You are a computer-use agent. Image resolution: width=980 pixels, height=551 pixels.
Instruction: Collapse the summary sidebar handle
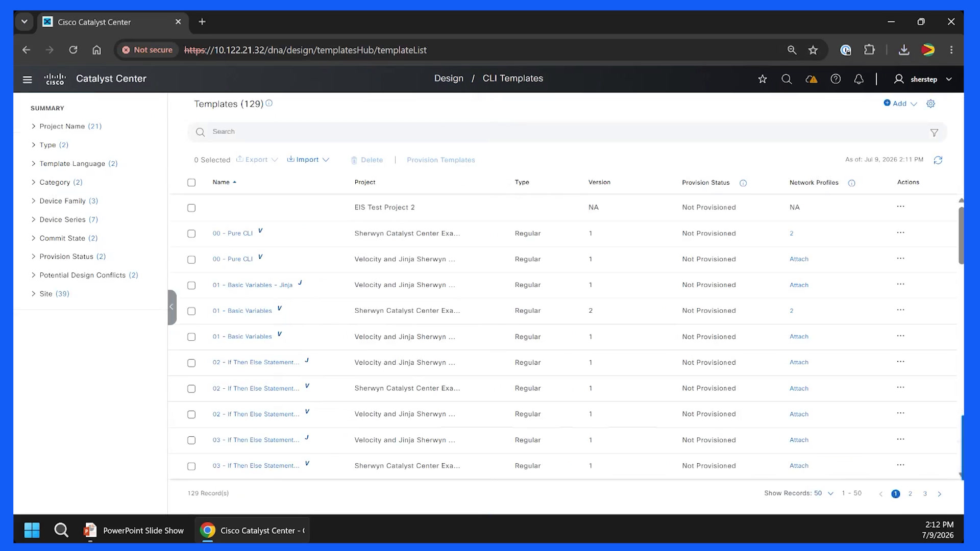172,307
